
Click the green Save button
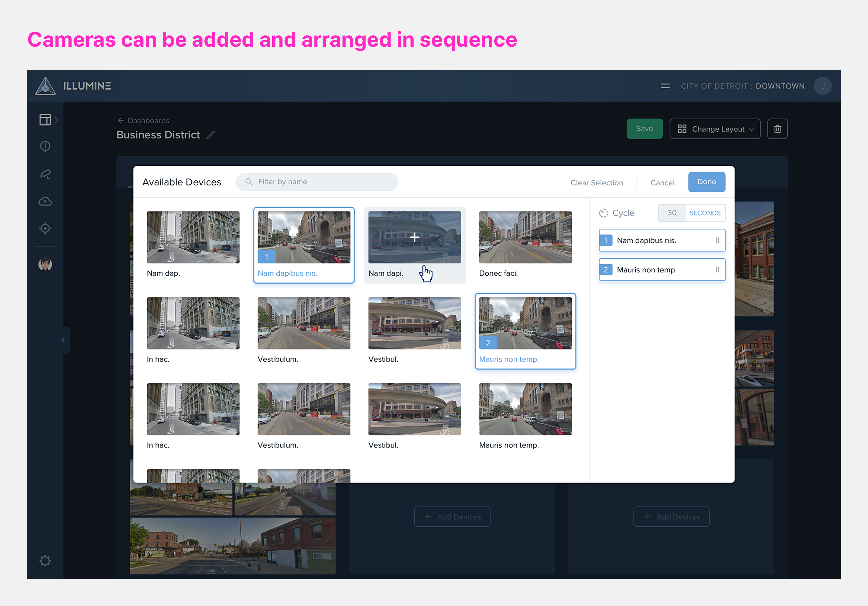click(x=644, y=129)
